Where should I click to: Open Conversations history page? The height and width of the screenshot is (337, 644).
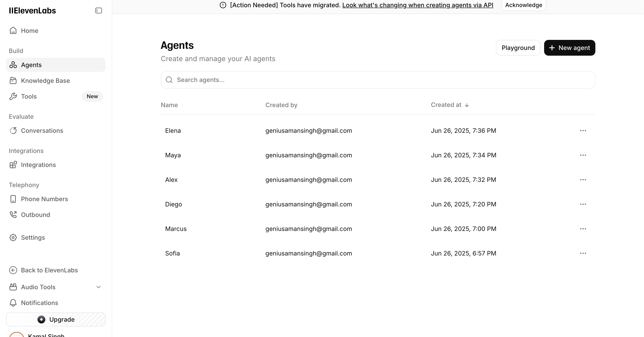click(42, 131)
